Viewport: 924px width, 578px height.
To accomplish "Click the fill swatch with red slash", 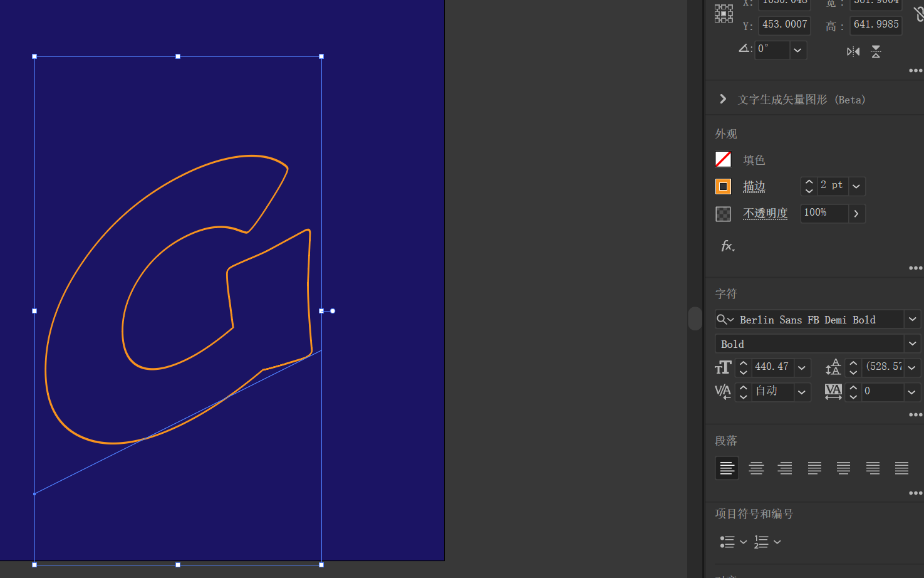I will [723, 159].
